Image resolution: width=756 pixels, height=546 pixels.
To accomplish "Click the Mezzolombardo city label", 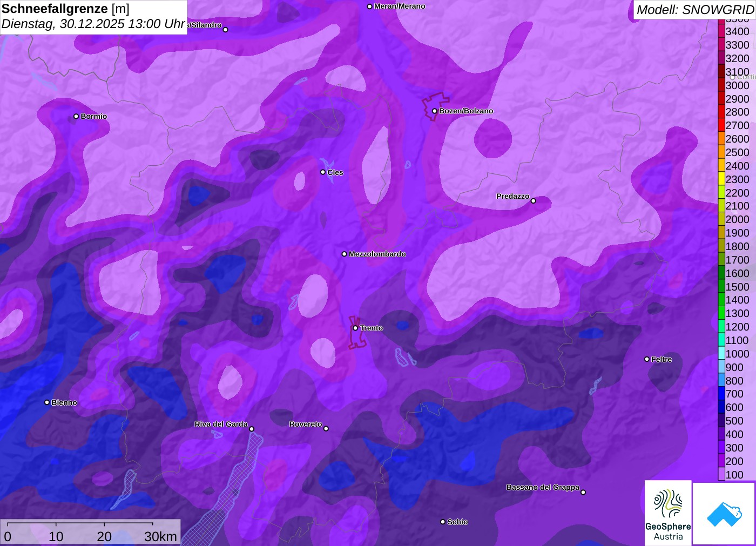I will 377,254.
